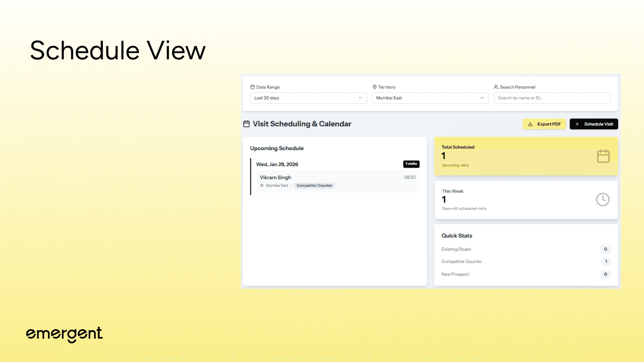644x362 pixels.
Task: Click the Competitor Counter tag on visit
Action: [x=314, y=186]
